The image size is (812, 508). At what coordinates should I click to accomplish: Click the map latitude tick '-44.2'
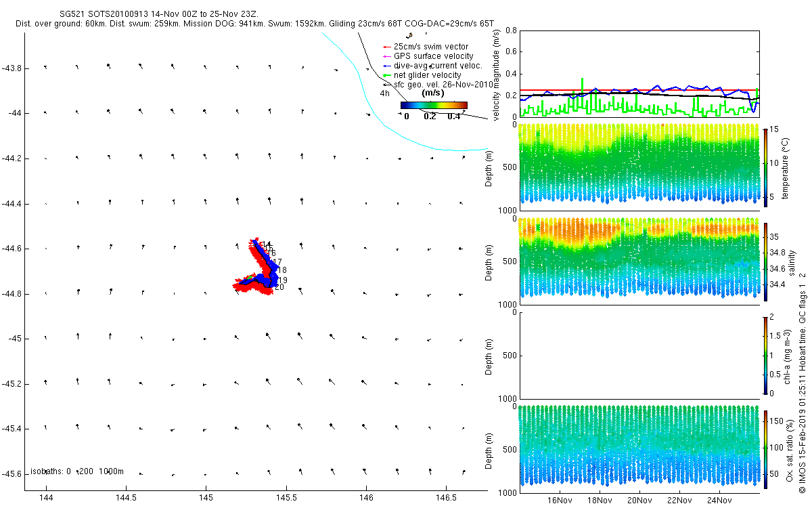click(12, 158)
